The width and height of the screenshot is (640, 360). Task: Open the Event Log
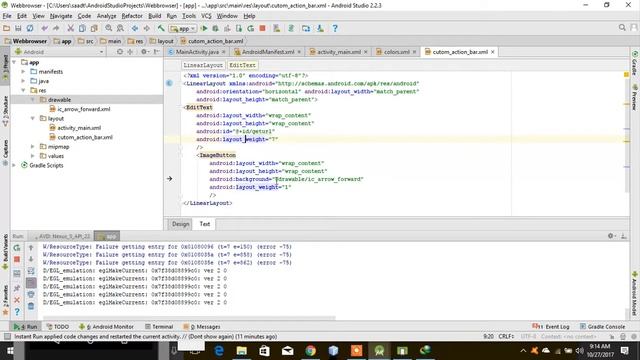click(551, 327)
